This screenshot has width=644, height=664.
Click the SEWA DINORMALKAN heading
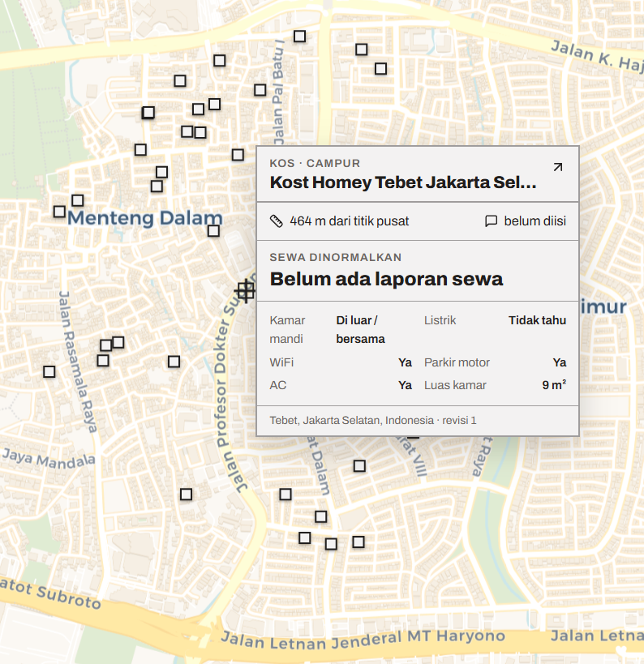336,258
